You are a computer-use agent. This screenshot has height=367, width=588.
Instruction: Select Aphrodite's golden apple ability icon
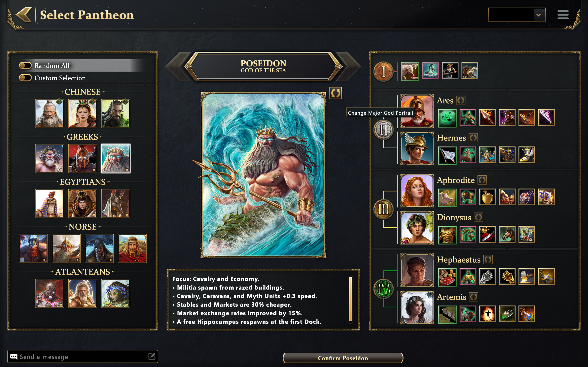(x=487, y=197)
